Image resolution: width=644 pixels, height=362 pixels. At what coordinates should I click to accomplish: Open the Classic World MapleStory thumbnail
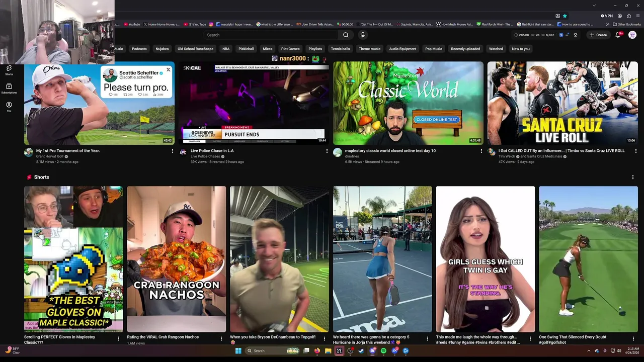coord(408,103)
